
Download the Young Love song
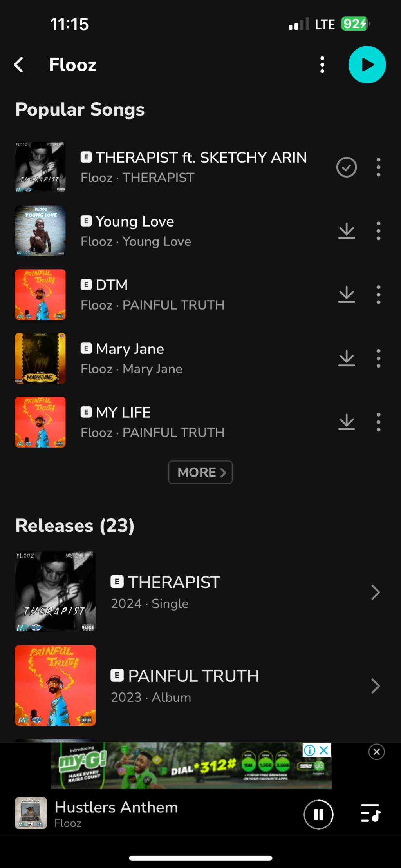coord(347,231)
